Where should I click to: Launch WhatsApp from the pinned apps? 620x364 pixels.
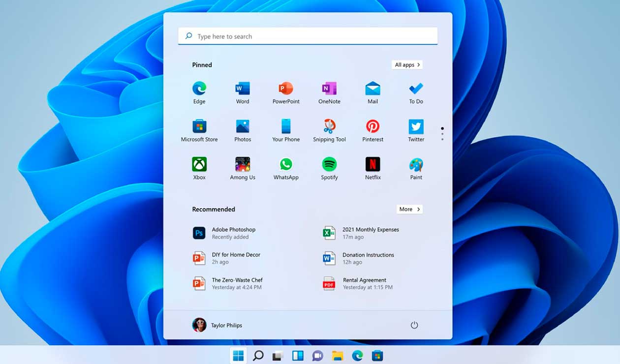[x=286, y=169]
